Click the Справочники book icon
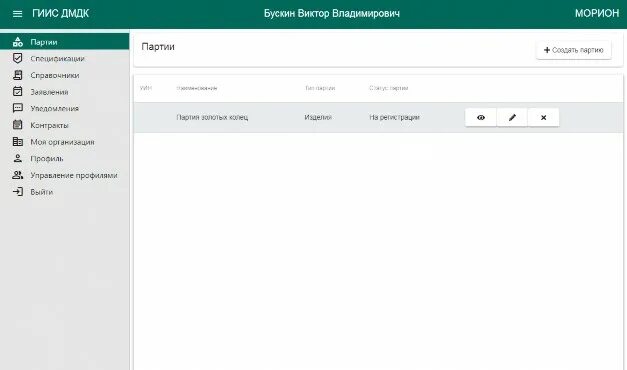Screen dimensions: 627x370 point(18,75)
